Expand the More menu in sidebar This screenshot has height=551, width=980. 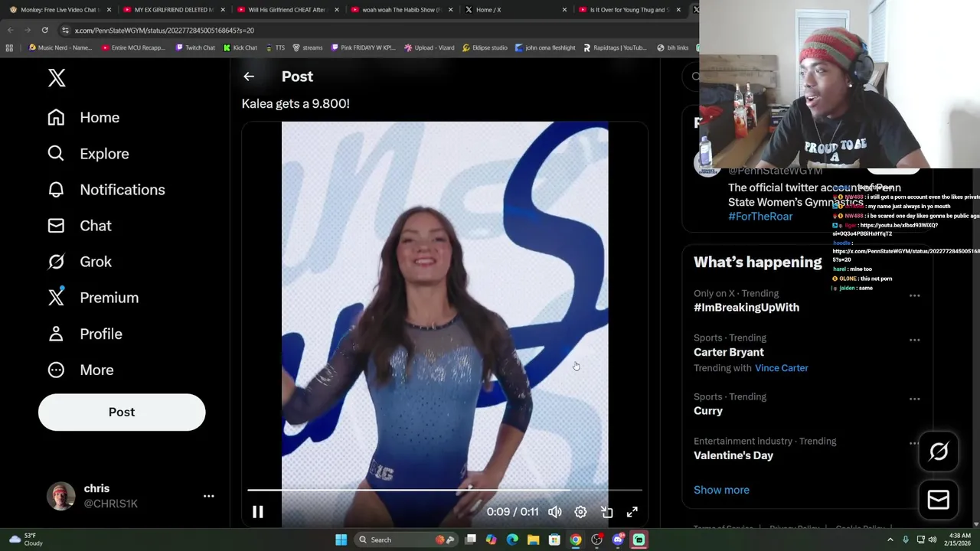click(80, 370)
